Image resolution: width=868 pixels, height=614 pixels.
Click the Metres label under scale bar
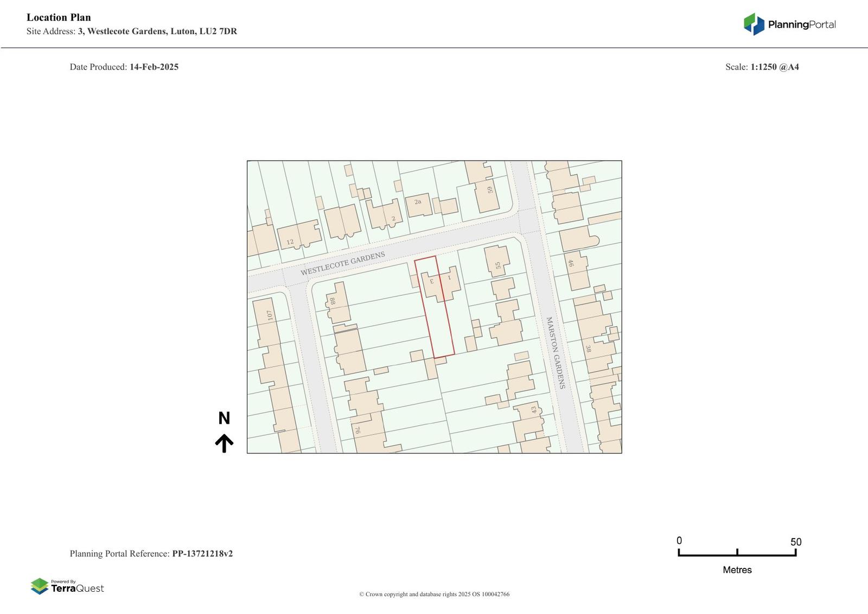tap(737, 569)
